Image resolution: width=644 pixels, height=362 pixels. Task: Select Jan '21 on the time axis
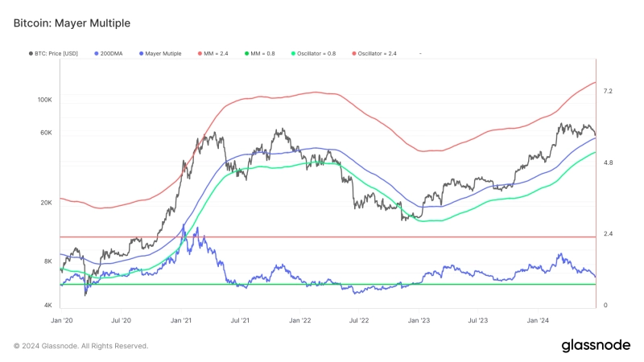181,320
